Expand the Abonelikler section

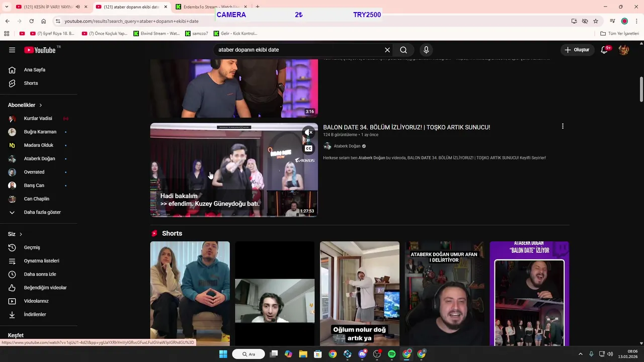25,105
